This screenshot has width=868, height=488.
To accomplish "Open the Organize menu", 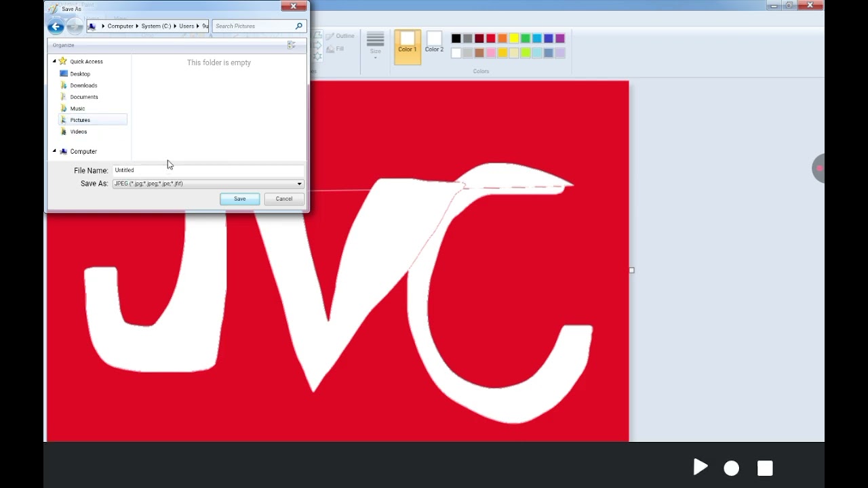I will (x=63, y=45).
